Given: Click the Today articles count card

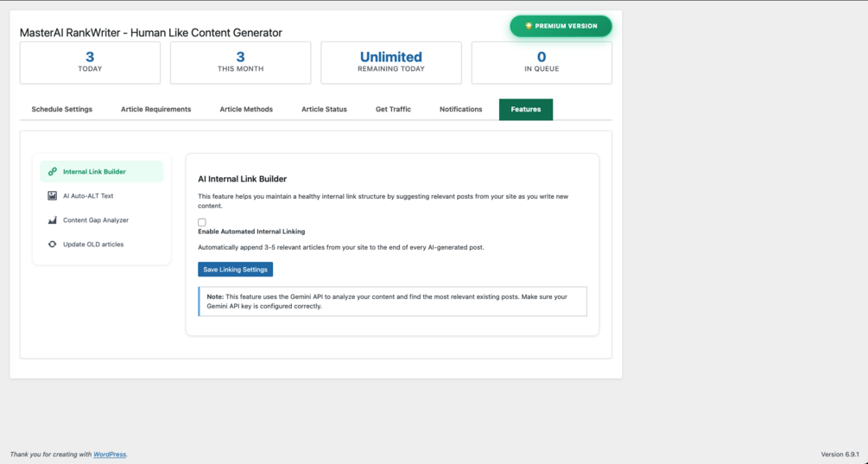Looking at the screenshot, I should point(90,63).
